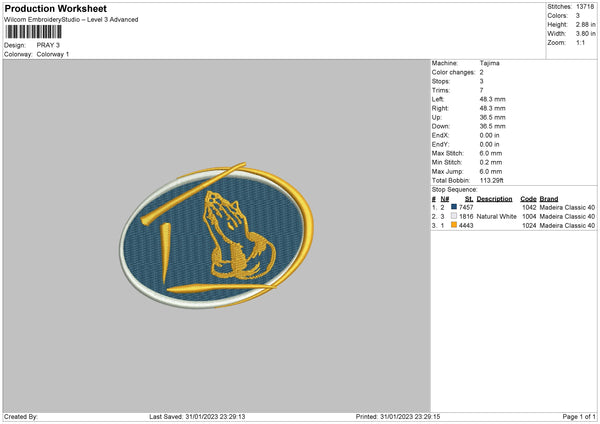The image size is (600, 424).
Task: Click thread code '1004'
Action: [529, 216]
